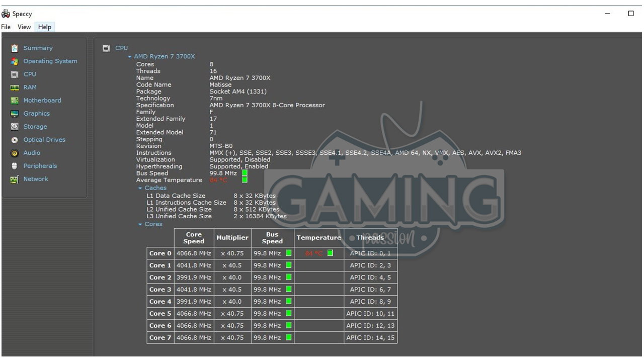Open the Help menu

[45, 27]
